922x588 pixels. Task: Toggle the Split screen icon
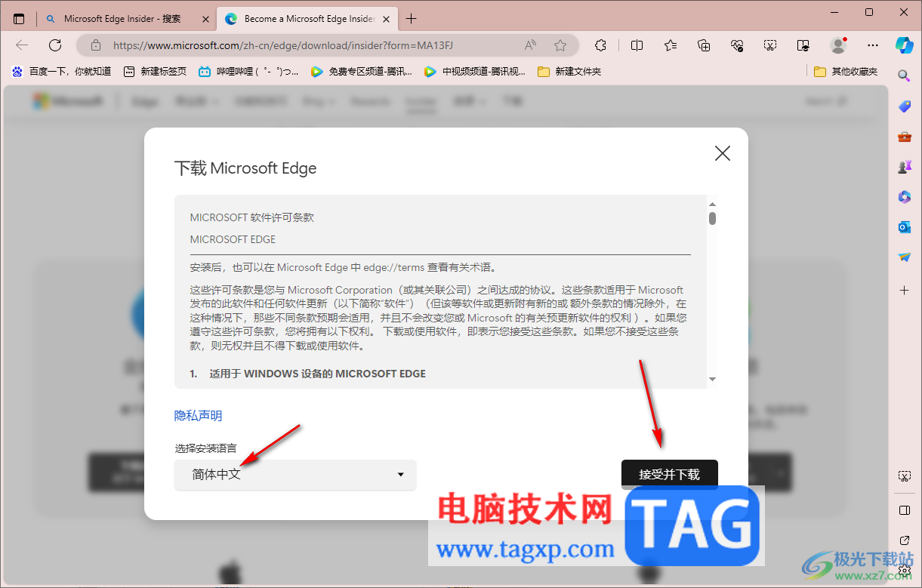tap(637, 45)
